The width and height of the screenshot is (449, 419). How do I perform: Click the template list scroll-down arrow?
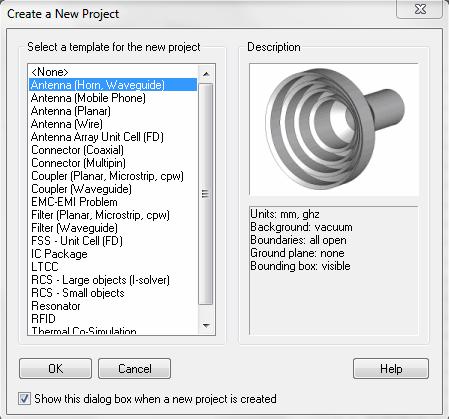click(x=206, y=325)
